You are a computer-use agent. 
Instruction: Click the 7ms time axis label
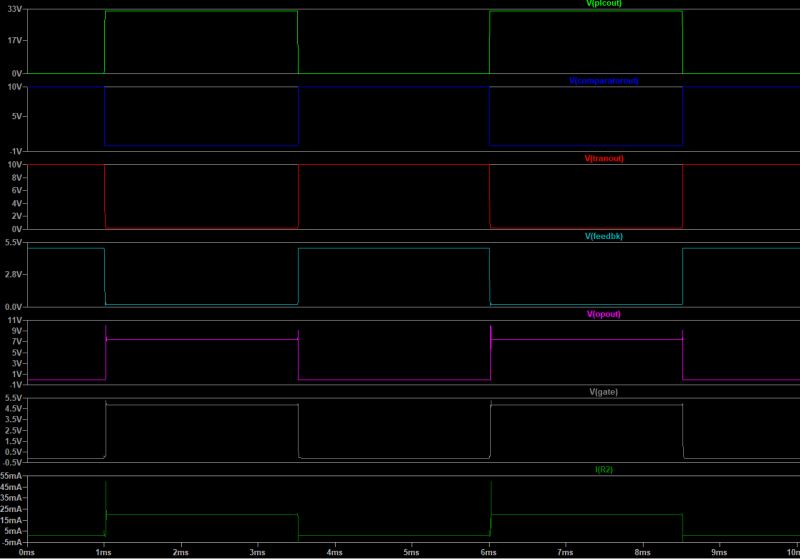[565, 552]
